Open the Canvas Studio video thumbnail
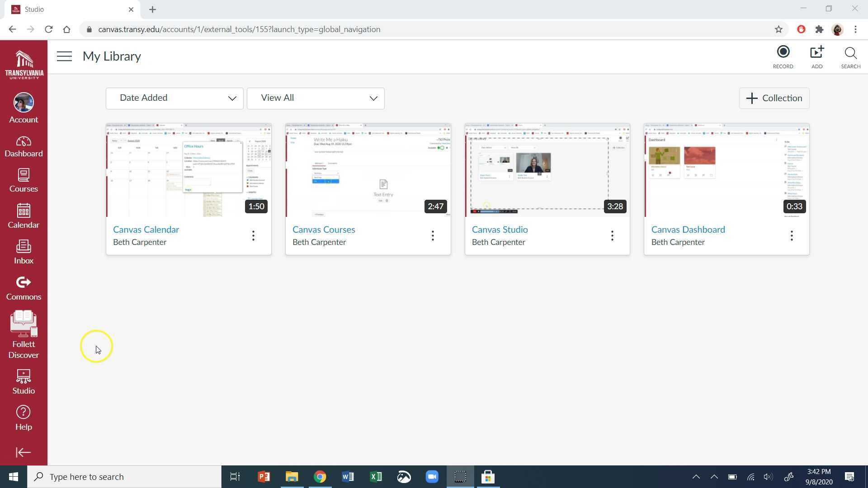The width and height of the screenshot is (868, 488). pos(547,170)
